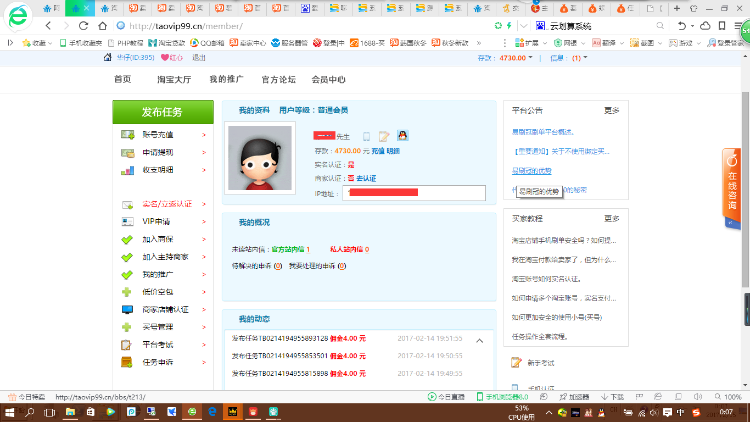
Task: Click task entry TB0214194955893128
Action: pyautogui.click(x=280, y=338)
